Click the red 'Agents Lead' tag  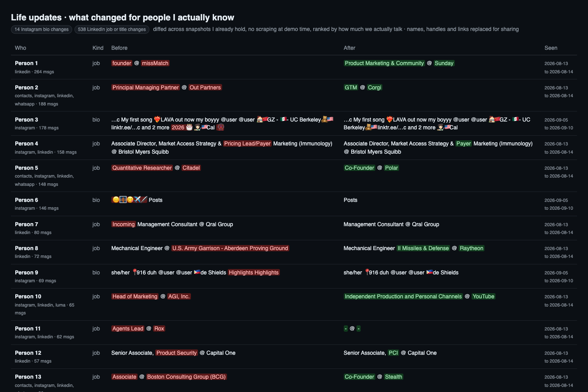pos(128,328)
